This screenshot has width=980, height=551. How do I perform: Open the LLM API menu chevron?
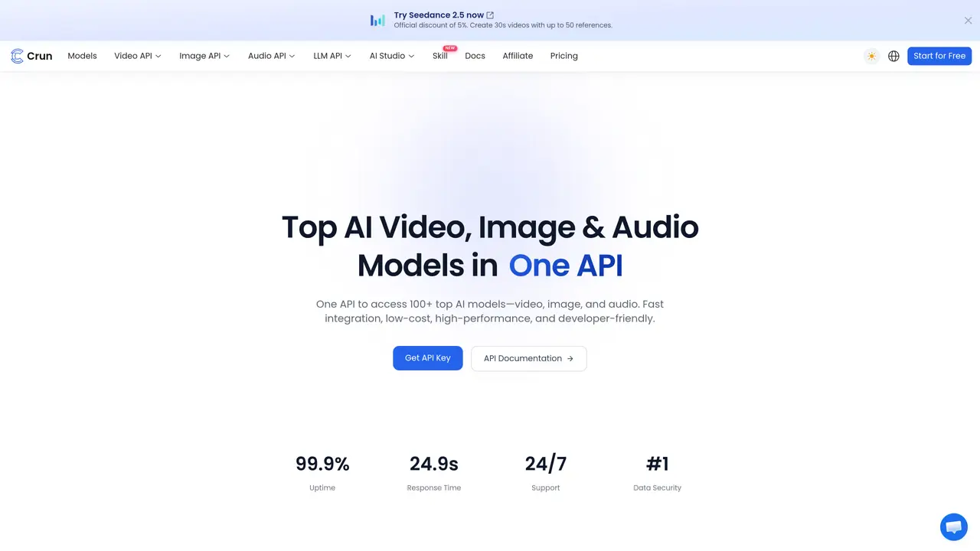pyautogui.click(x=348, y=56)
